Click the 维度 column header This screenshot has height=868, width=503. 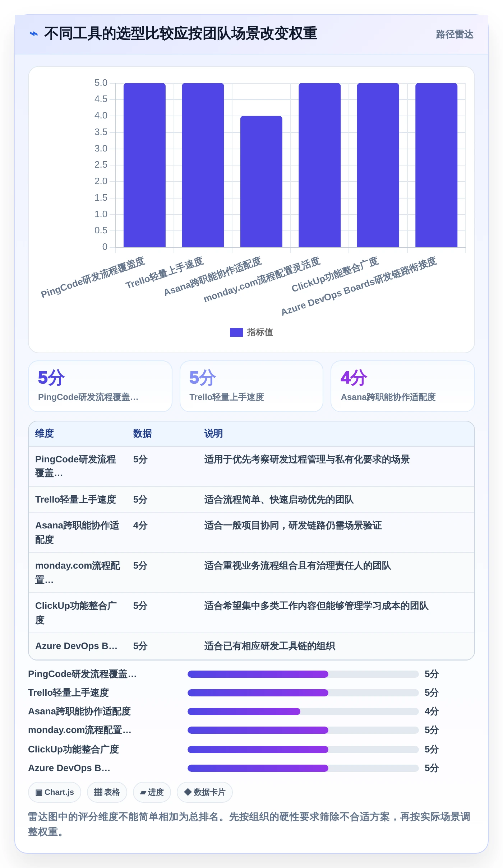tap(45, 434)
